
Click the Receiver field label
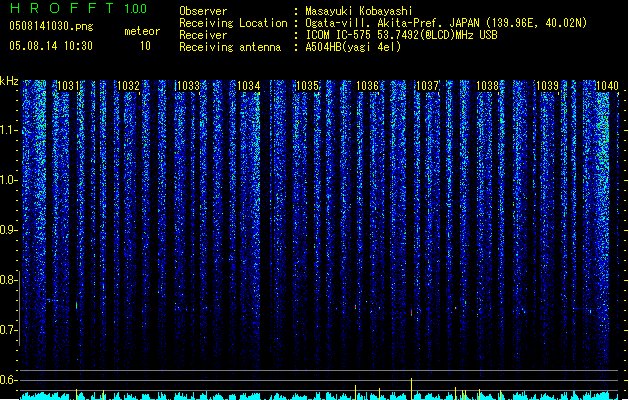(x=203, y=35)
